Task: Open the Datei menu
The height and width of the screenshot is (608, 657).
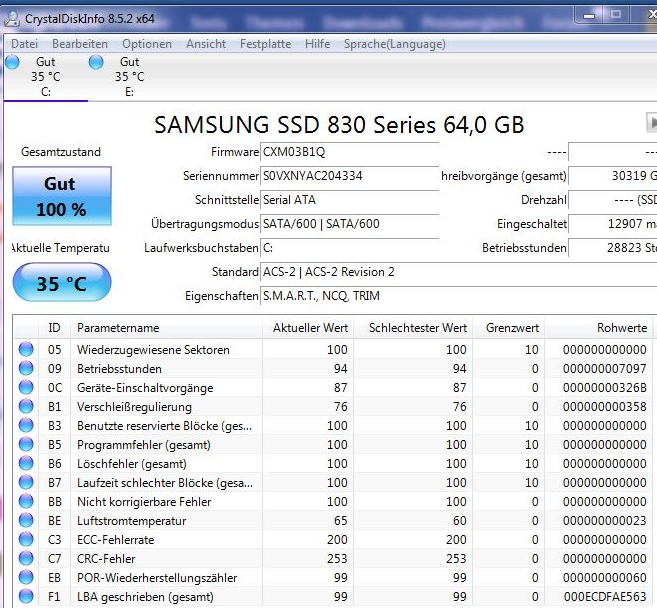Action: (24, 44)
